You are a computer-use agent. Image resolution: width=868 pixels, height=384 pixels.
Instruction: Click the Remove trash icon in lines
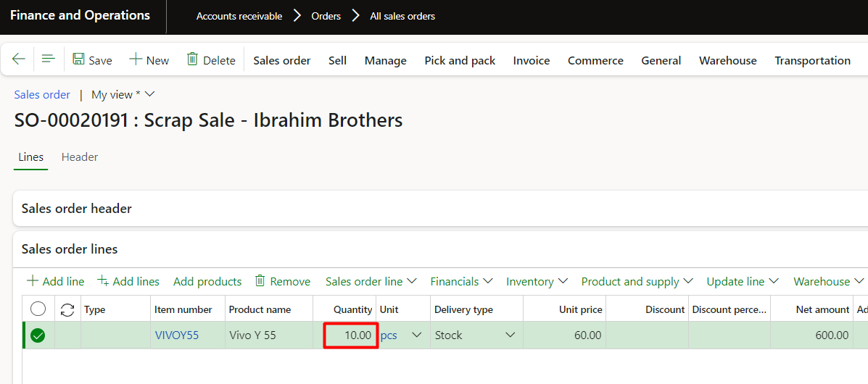point(260,281)
